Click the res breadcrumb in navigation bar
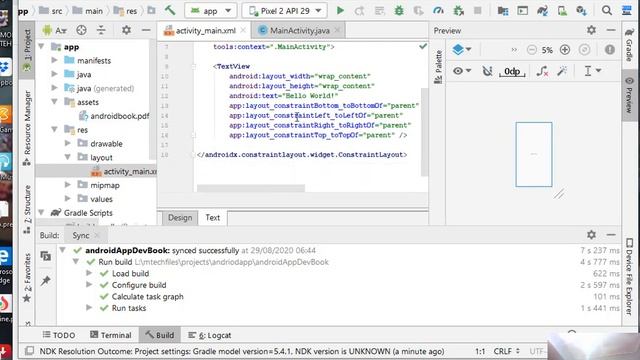The image size is (640, 360). point(125,11)
